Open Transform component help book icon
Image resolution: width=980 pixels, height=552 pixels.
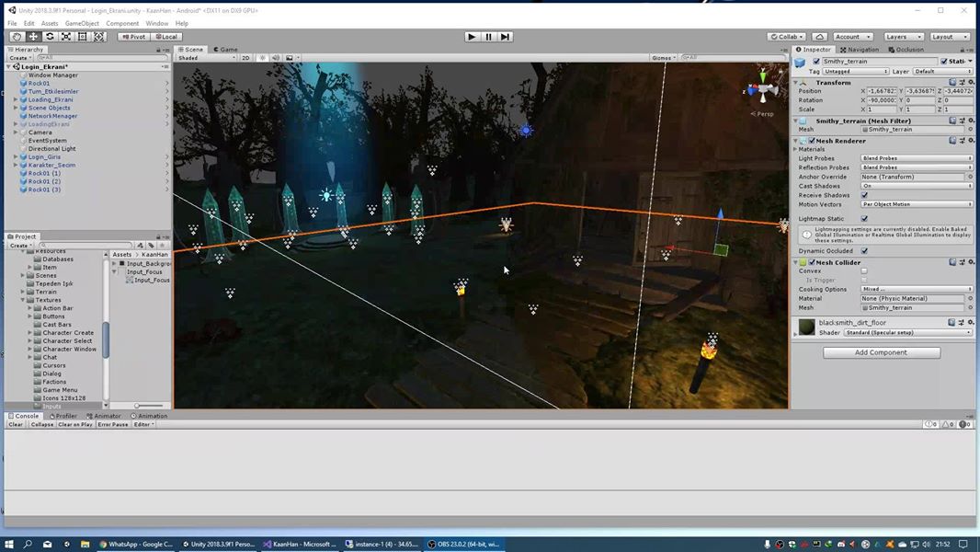pyautogui.click(x=952, y=83)
